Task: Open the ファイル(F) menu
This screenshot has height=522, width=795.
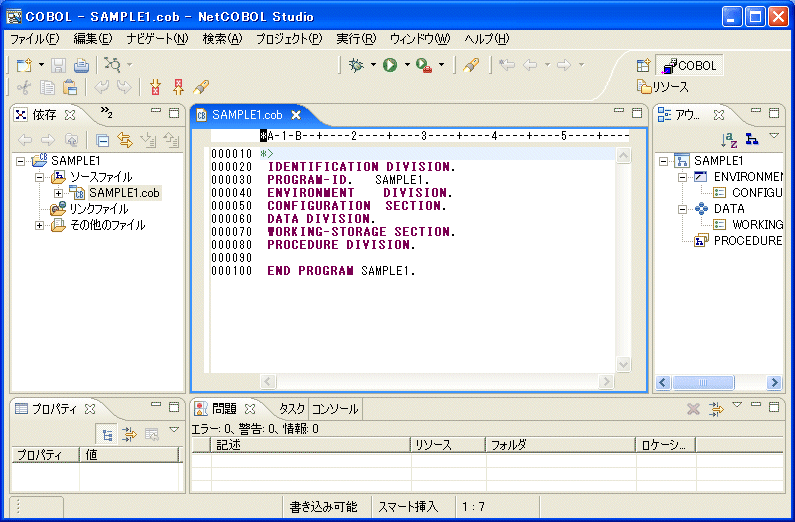Action: 34,39
